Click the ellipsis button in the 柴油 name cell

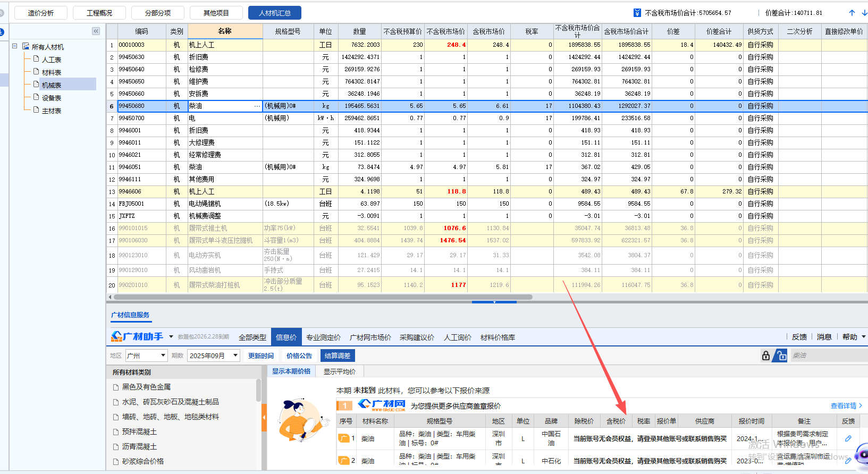click(257, 106)
